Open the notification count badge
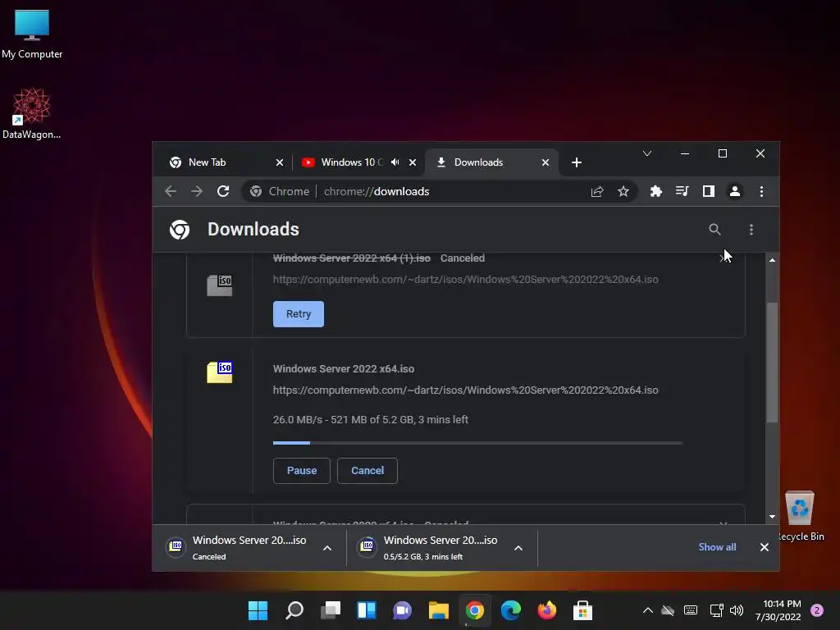The width and height of the screenshot is (840, 630). pyautogui.click(x=817, y=610)
